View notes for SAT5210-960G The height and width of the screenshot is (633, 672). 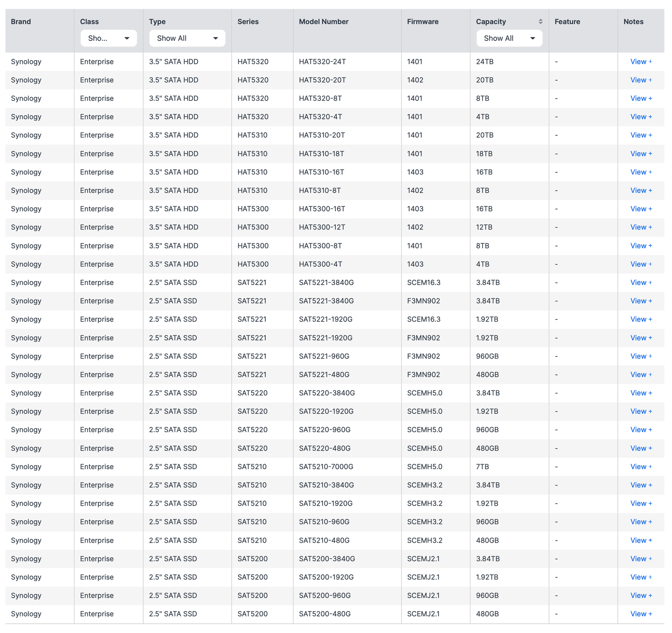[641, 522]
